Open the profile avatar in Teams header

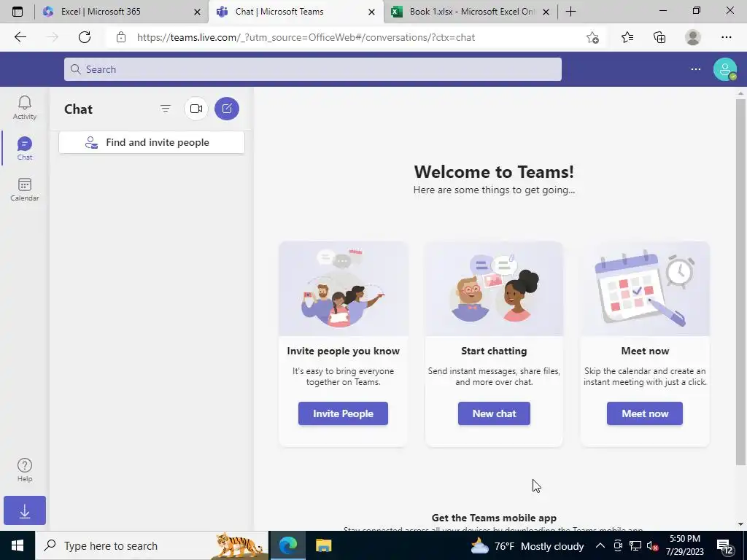click(724, 69)
